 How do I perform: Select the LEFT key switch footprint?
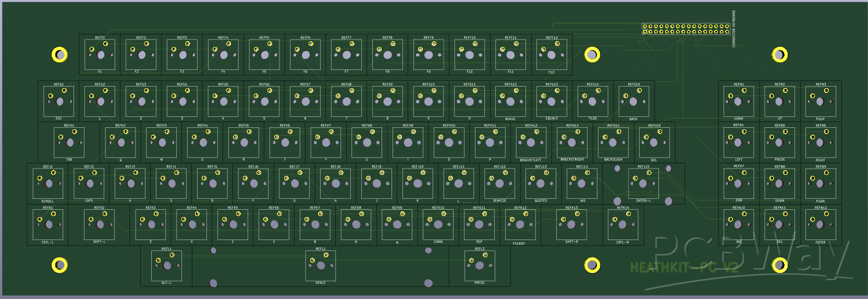pos(739,142)
